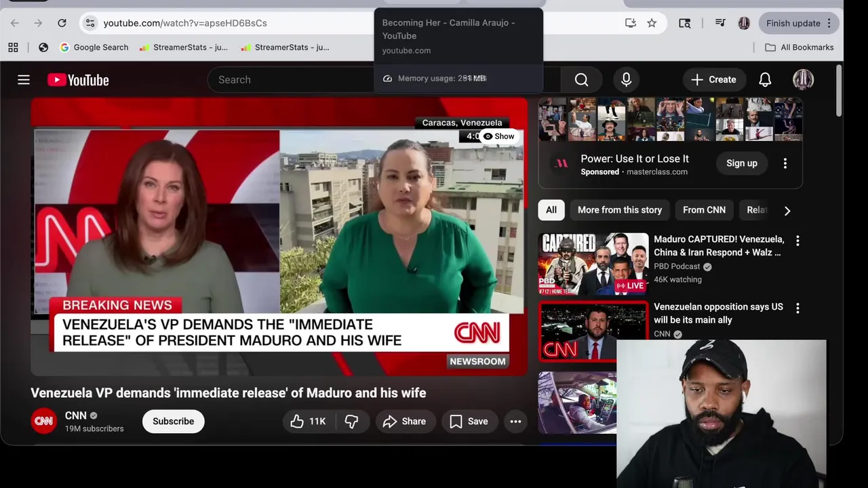This screenshot has height=488, width=868.
Task: Open YouTube account avatar menu
Action: click(x=804, y=80)
